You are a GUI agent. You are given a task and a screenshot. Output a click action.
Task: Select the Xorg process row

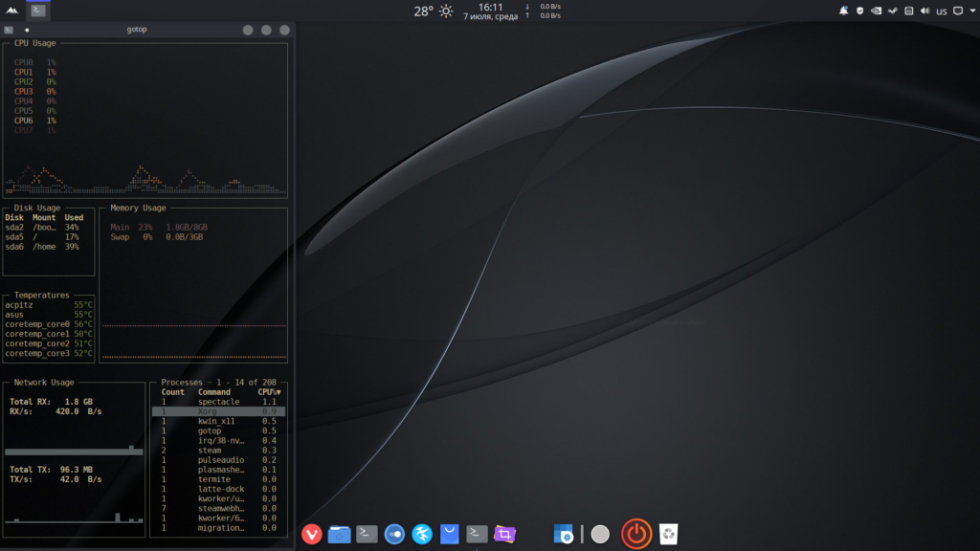218,411
